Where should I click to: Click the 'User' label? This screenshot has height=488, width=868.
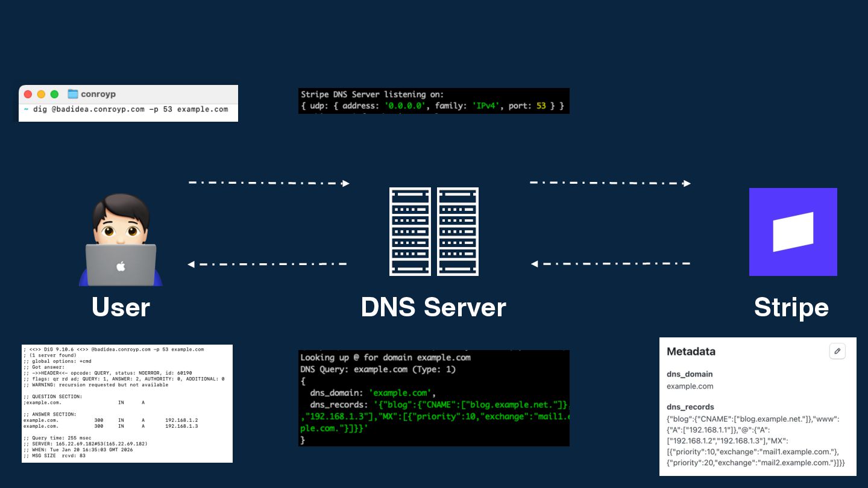coord(121,307)
